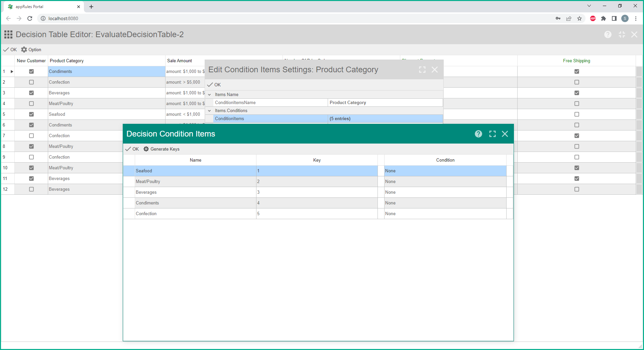Image resolution: width=644 pixels, height=350 pixels.
Task: Select the Beverages condition item name
Action: click(x=196, y=192)
